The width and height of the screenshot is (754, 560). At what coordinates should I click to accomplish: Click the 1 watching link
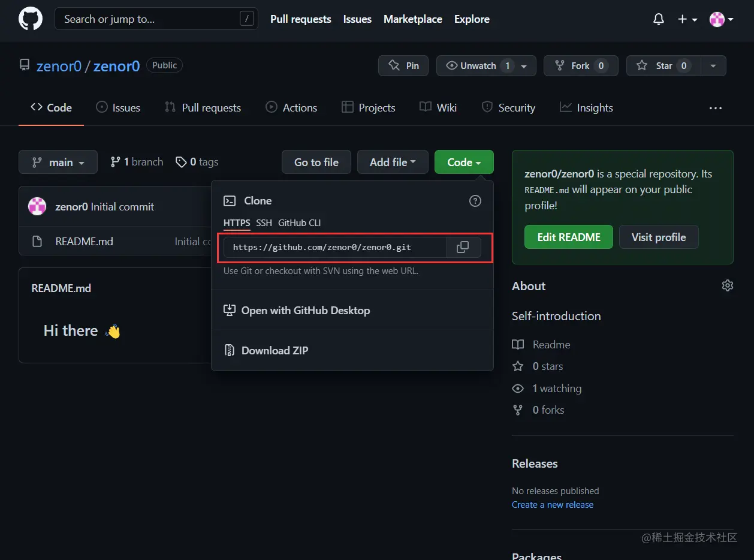pos(547,389)
